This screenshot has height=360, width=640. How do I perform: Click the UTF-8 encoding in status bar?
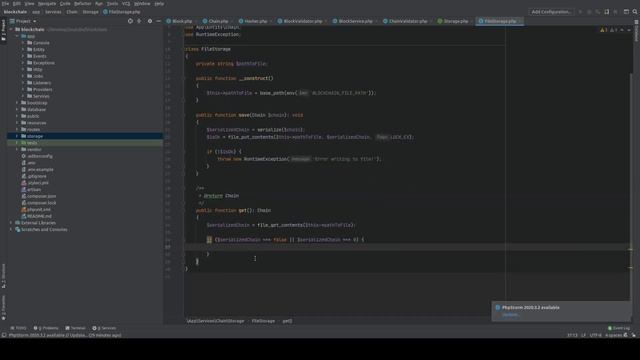(596, 335)
